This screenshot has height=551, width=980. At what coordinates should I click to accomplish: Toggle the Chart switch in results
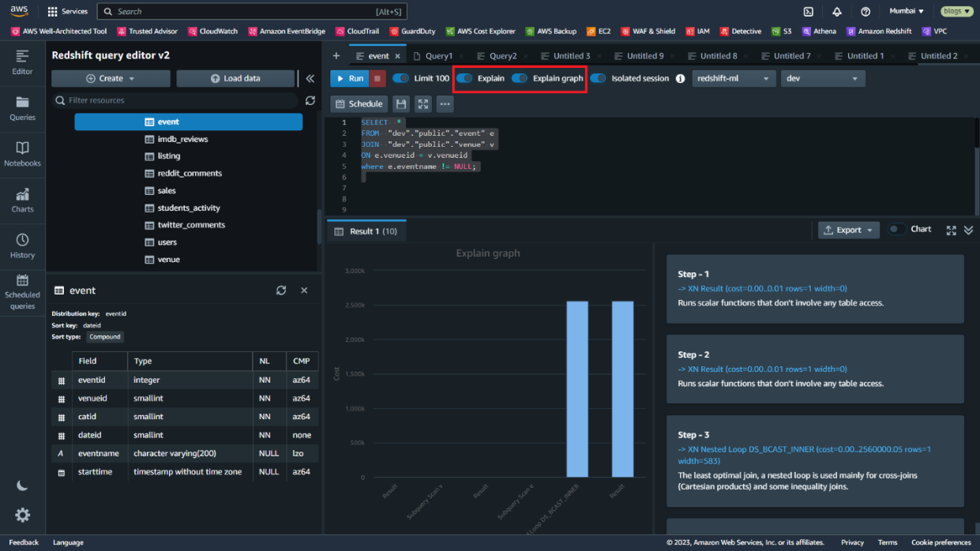896,229
